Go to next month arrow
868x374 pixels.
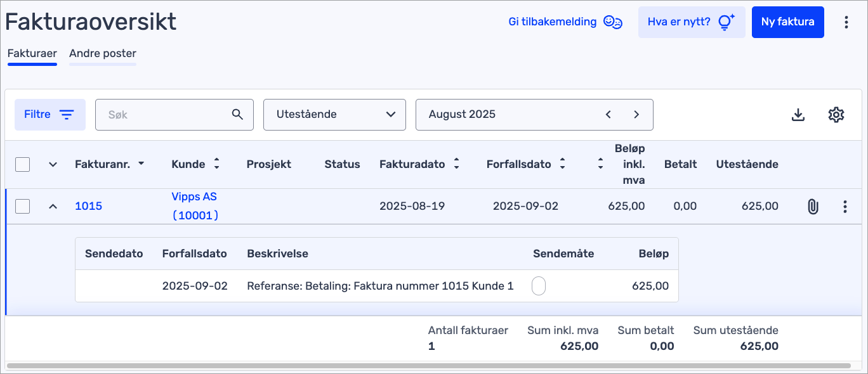(636, 115)
